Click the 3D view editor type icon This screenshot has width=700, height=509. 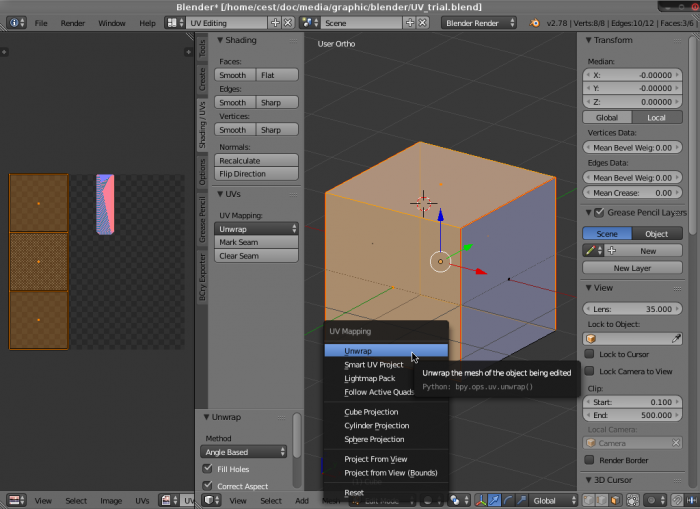click(210, 500)
